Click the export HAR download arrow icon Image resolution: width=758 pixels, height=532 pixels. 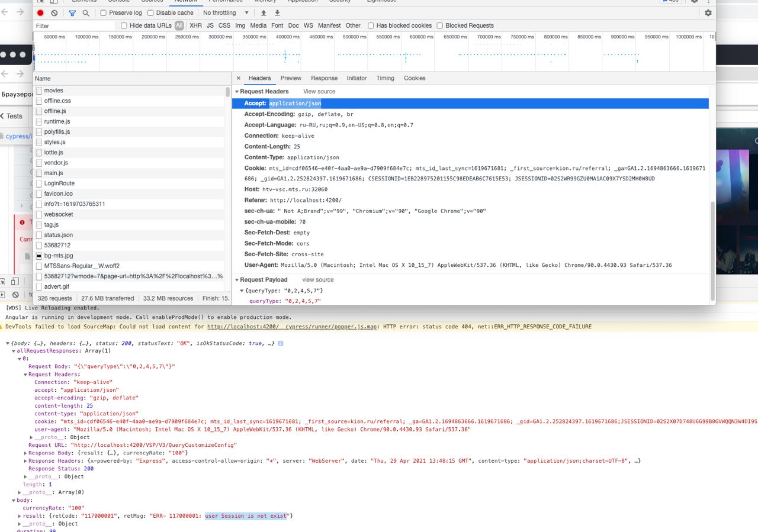pyautogui.click(x=277, y=13)
